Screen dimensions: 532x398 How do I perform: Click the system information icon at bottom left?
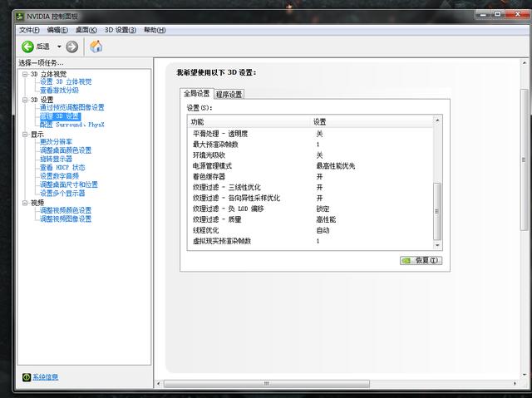tap(27, 377)
